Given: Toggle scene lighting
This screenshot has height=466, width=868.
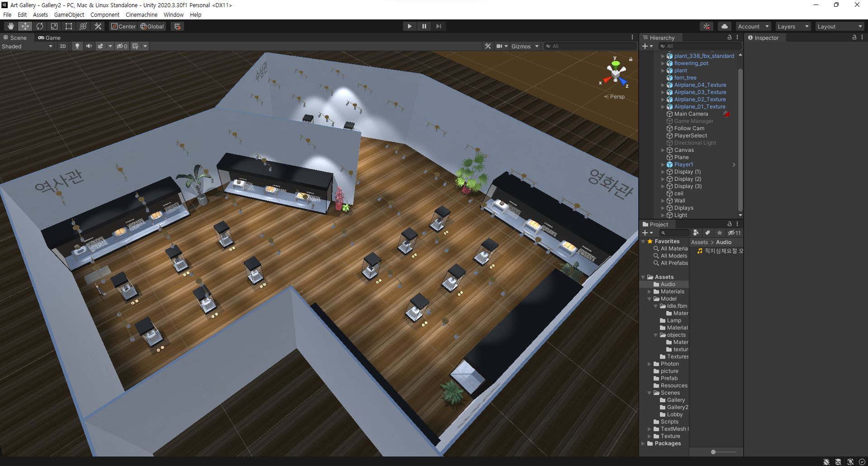Looking at the screenshot, I should tap(77, 46).
